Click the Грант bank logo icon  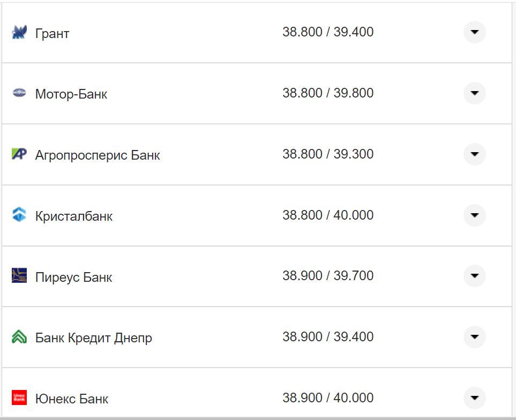[19, 33]
